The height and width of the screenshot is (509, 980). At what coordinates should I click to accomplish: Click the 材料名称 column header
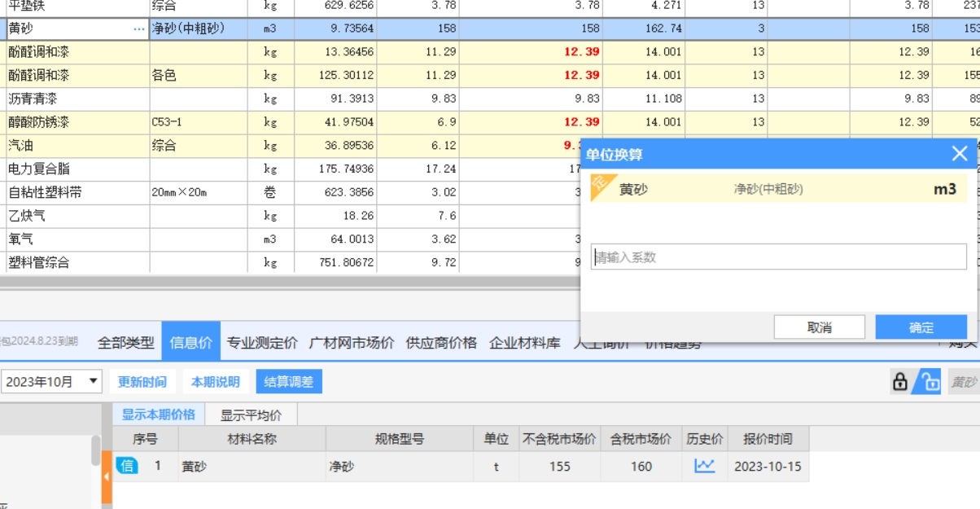(x=252, y=439)
